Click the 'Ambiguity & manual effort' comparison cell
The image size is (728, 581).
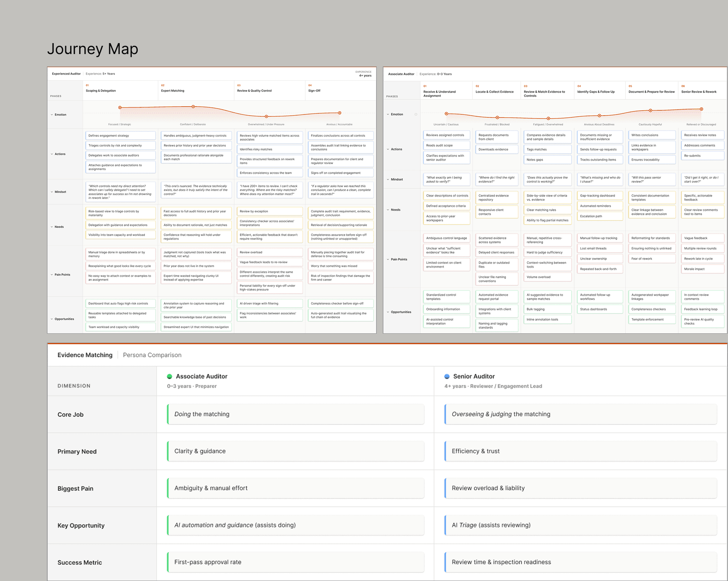click(296, 488)
